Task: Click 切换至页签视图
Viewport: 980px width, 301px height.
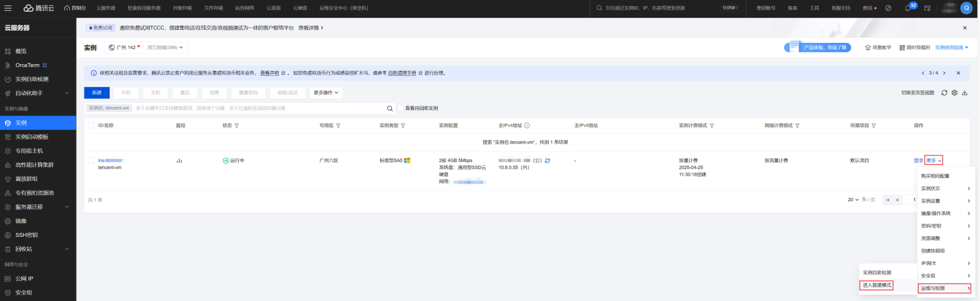Action: [918, 93]
